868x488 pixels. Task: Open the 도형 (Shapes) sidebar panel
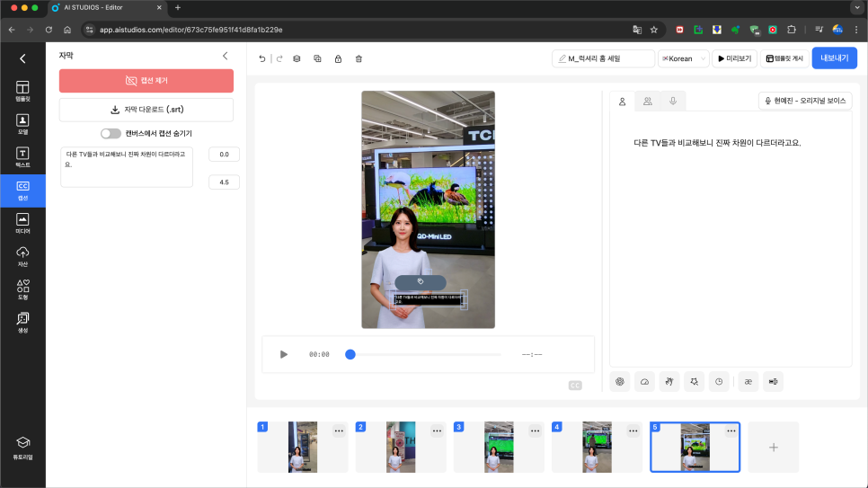[x=22, y=289]
